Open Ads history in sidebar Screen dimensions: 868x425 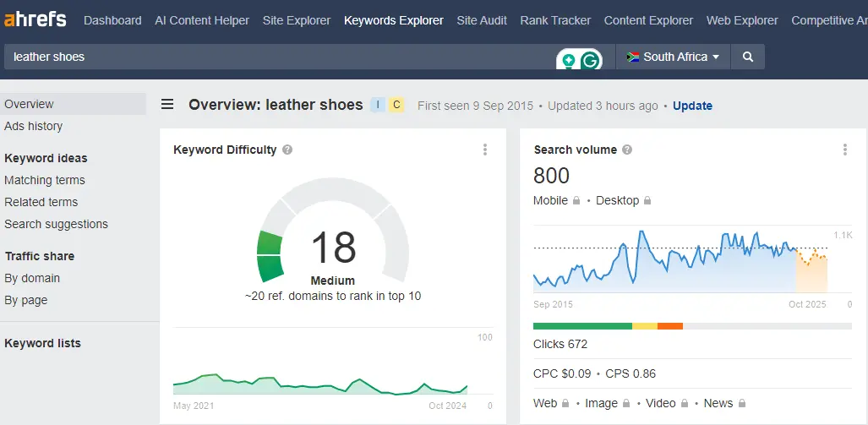click(33, 126)
